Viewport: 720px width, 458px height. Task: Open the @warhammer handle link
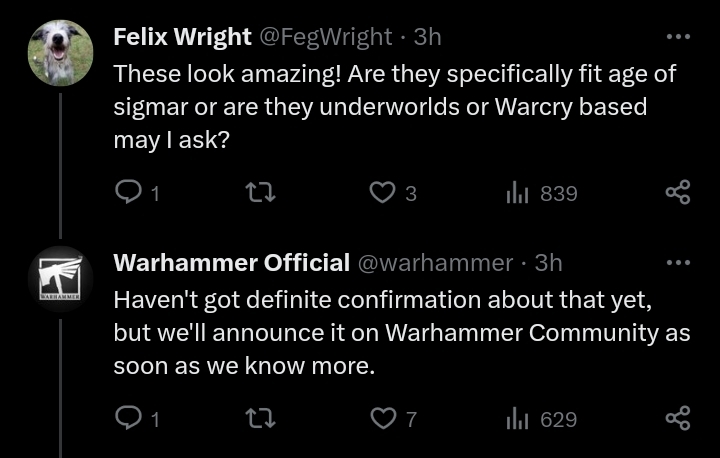pyautogui.click(x=435, y=263)
